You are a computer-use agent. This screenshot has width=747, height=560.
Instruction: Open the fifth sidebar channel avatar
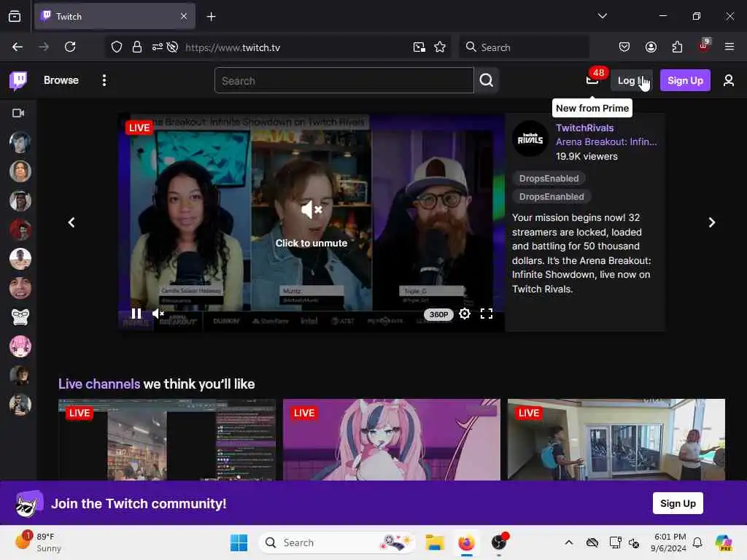[20, 259]
